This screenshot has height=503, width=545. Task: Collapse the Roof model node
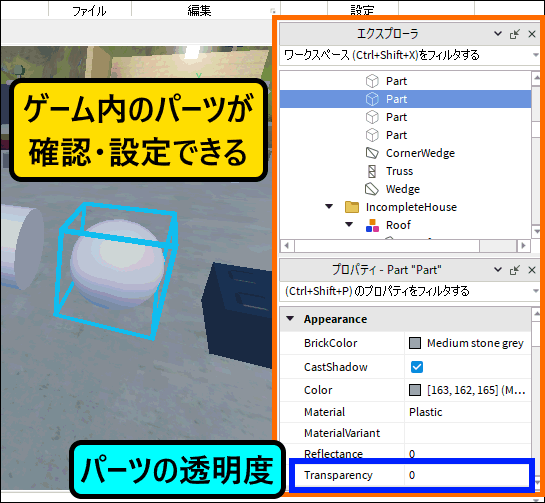349,225
